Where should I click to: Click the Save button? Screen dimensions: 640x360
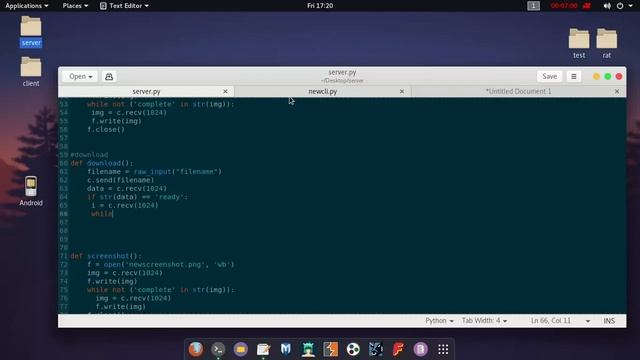(x=549, y=76)
